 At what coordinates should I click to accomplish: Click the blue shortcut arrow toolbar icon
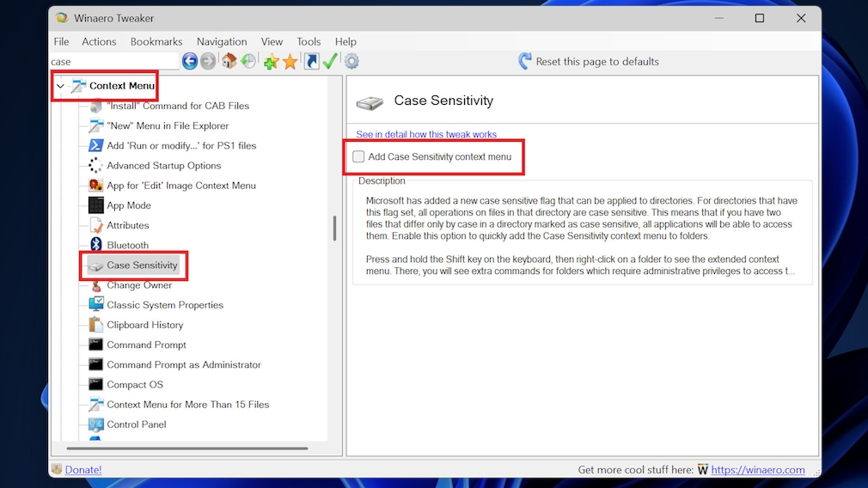311,61
